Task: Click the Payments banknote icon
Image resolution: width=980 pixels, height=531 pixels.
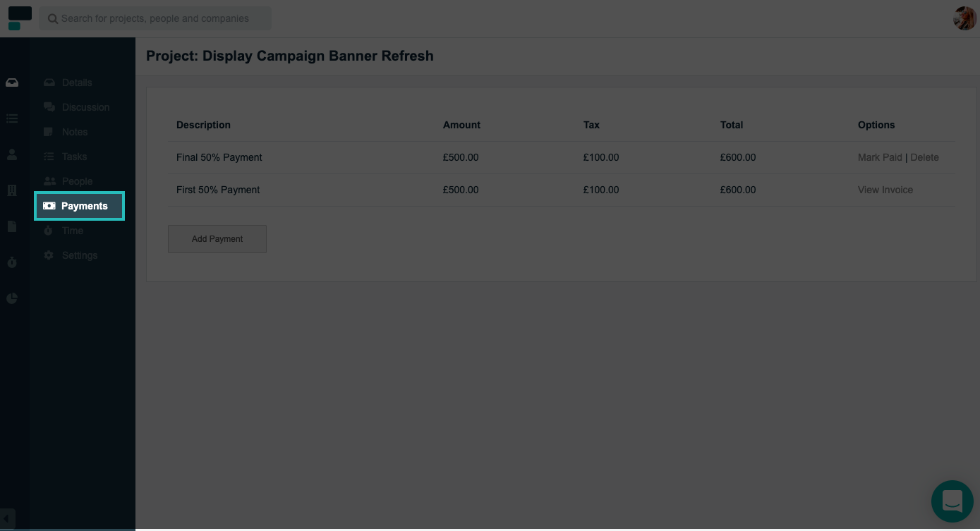Action: click(49, 206)
